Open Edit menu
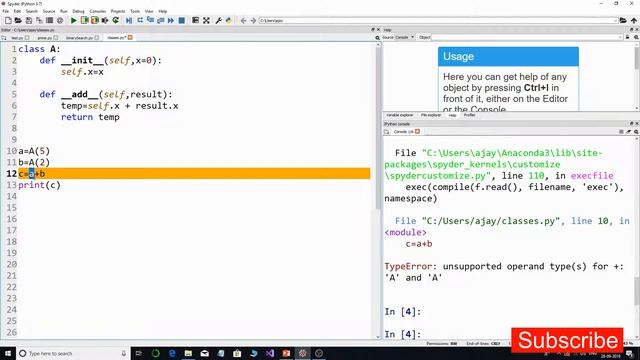This screenshot has height=360, width=640. [17, 11]
